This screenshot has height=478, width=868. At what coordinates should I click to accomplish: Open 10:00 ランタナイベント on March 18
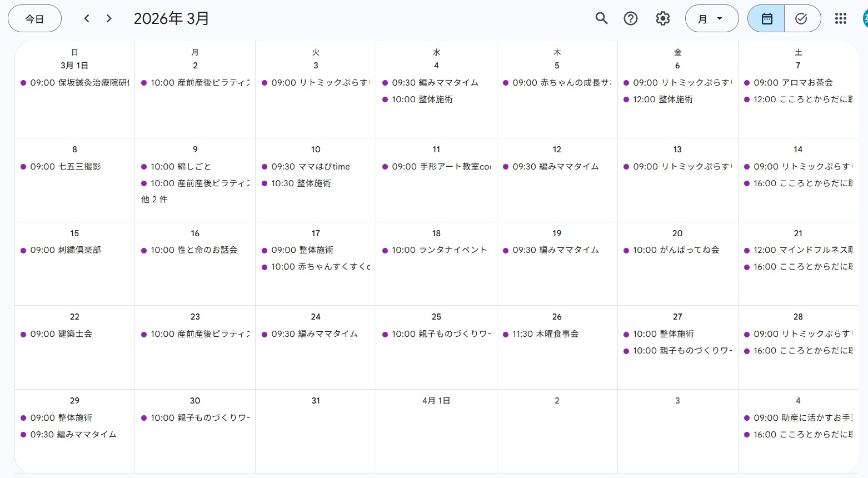pyautogui.click(x=439, y=250)
